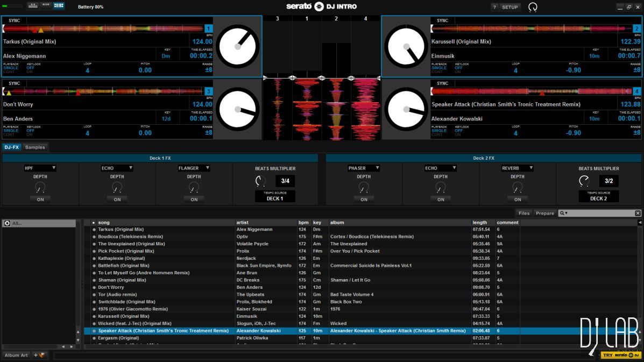The height and width of the screenshot is (362, 644).
Task: Click the All crate icon in sidebar
Action: (x=7, y=223)
